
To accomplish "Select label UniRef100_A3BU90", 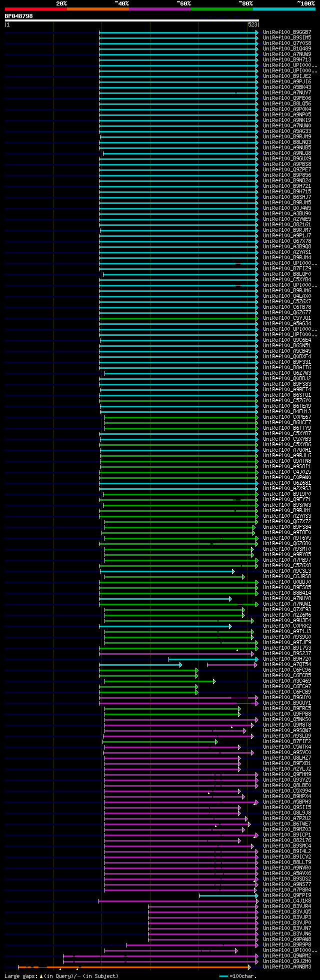I will (287, 213).
